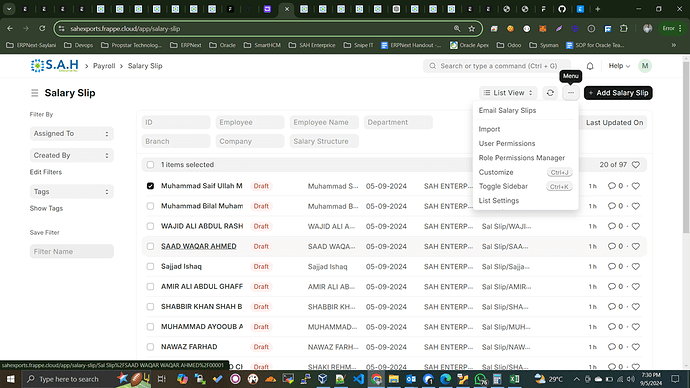Image resolution: width=690 pixels, height=388 pixels.
Task: Like the AMIR ALI row heart icon
Action: [x=636, y=286]
